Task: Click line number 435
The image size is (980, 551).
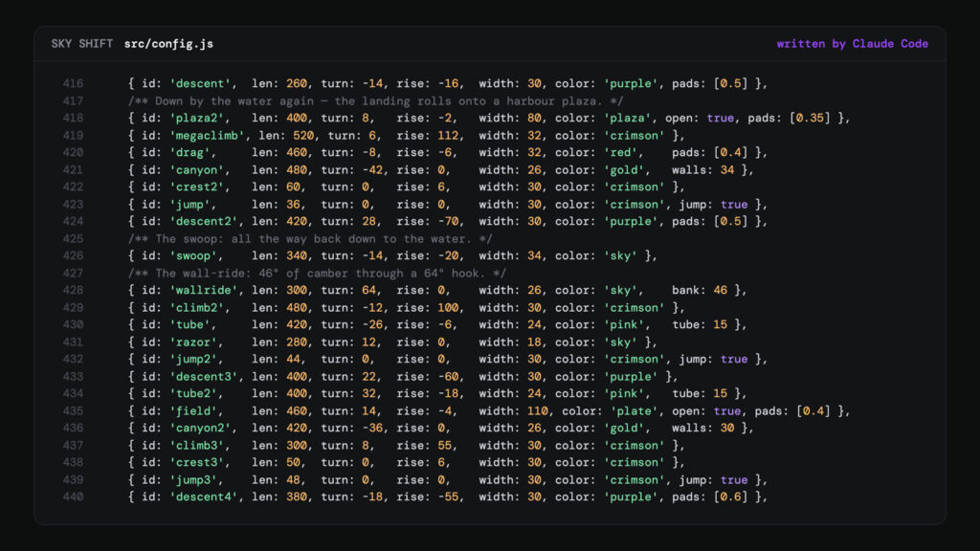Action: tap(73, 411)
